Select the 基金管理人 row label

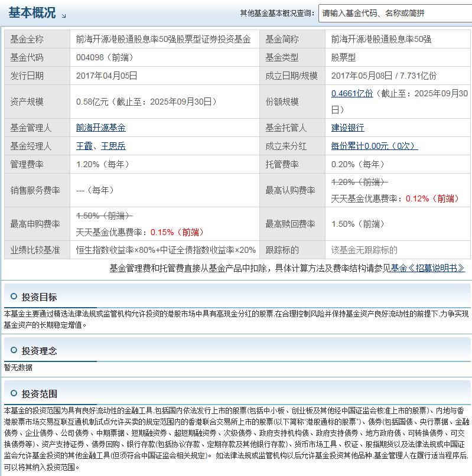pyautogui.click(x=31, y=128)
